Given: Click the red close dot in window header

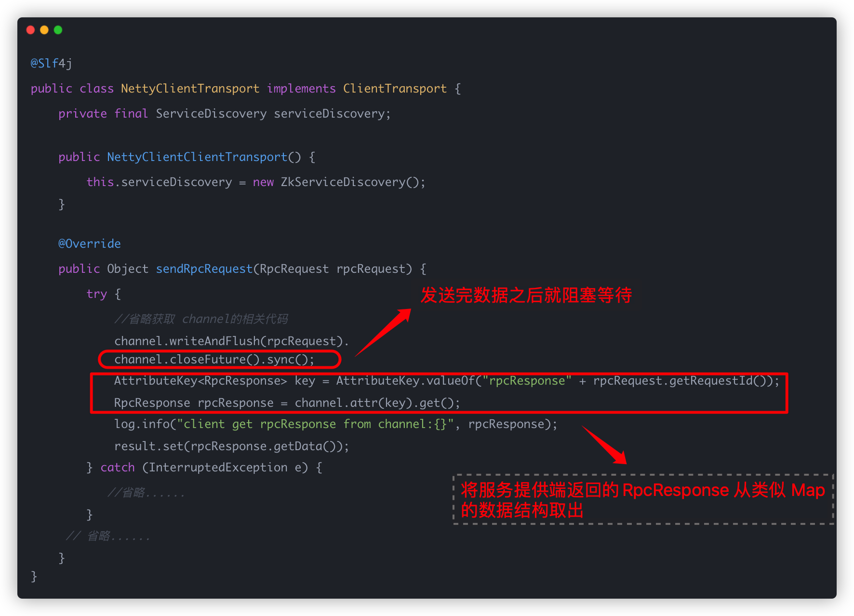Looking at the screenshot, I should (30, 30).
